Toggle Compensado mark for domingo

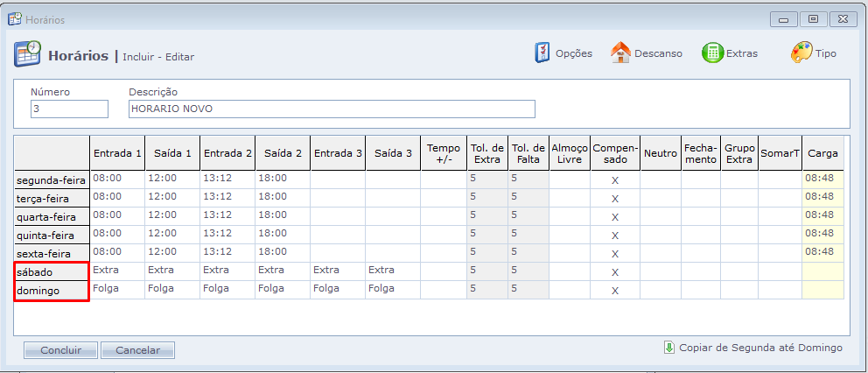click(x=615, y=291)
